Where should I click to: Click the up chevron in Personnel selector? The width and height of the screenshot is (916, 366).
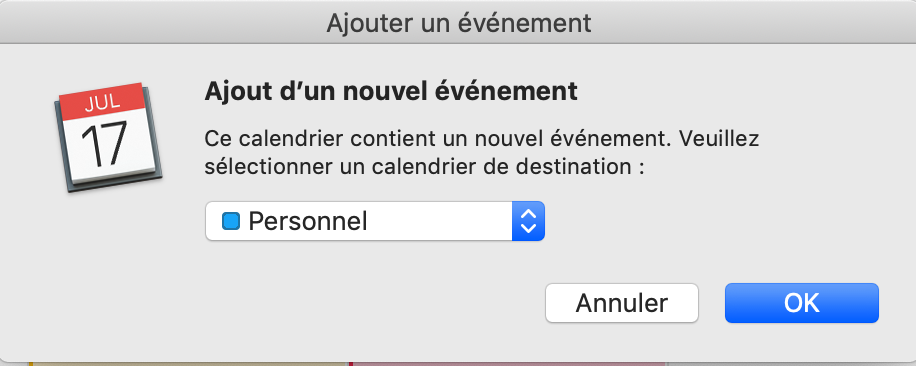click(x=528, y=214)
